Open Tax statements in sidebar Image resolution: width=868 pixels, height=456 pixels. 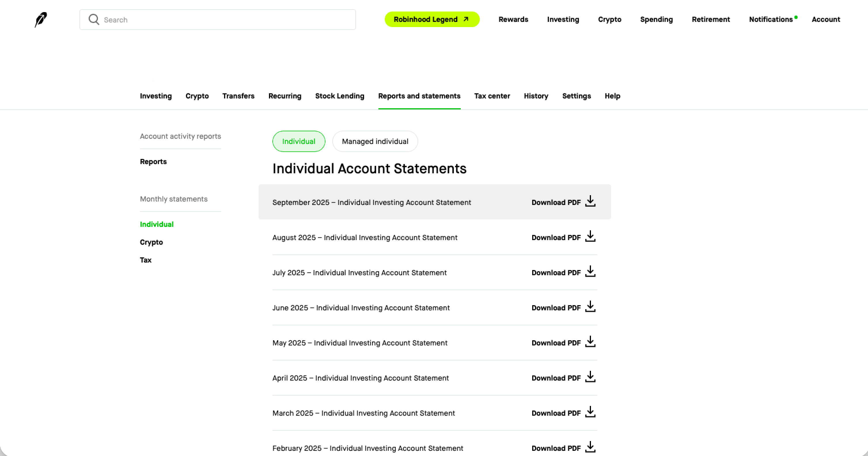click(x=145, y=260)
